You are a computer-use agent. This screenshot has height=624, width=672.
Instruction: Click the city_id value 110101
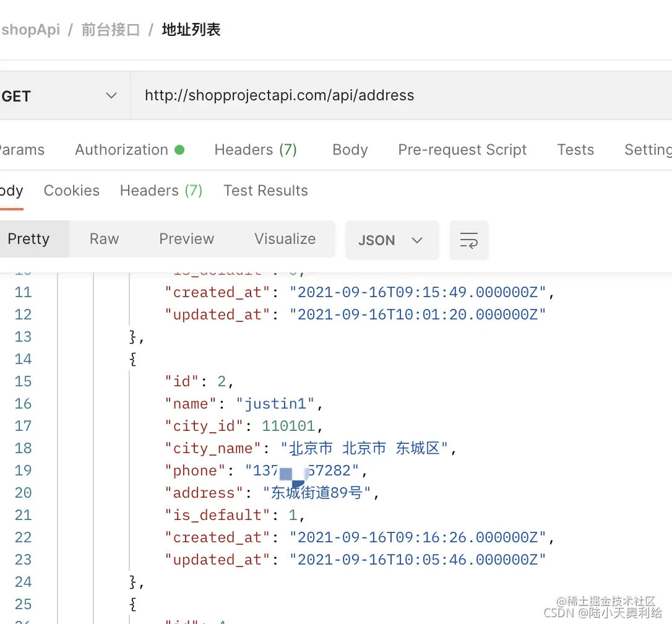tap(288, 426)
